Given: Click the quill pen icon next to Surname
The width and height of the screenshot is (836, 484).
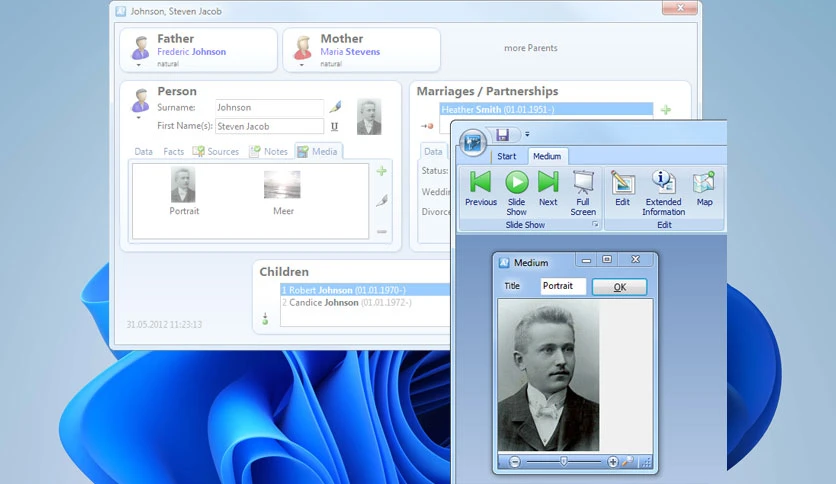Looking at the screenshot, I should click(335, 107).
